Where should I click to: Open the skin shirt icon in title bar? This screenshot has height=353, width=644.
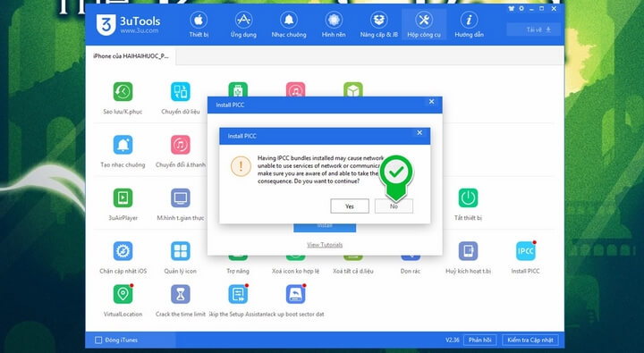(512, 8)
